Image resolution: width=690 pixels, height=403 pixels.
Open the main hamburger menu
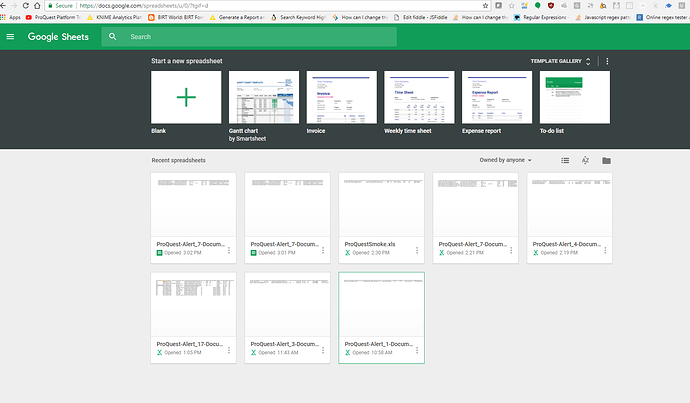tap(10, 37)
